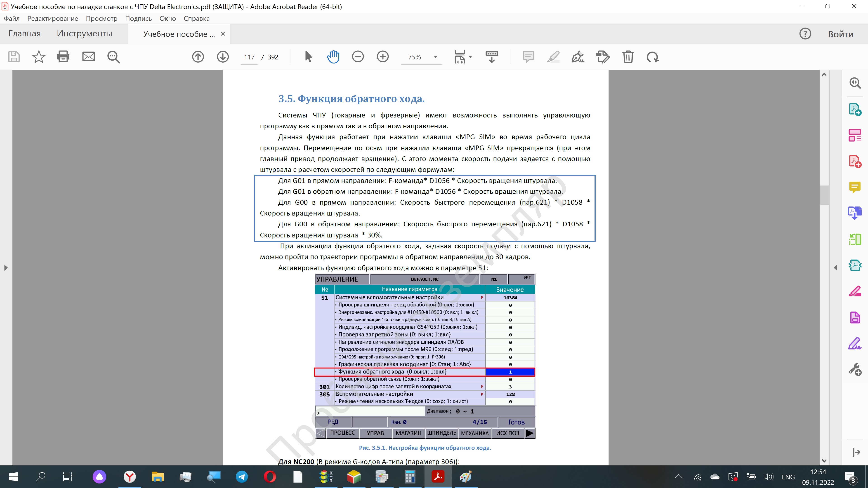The width and height of the screenshot is (868, 488).
Task: Switch to the Инструменты tab
Action: [84, 34]
